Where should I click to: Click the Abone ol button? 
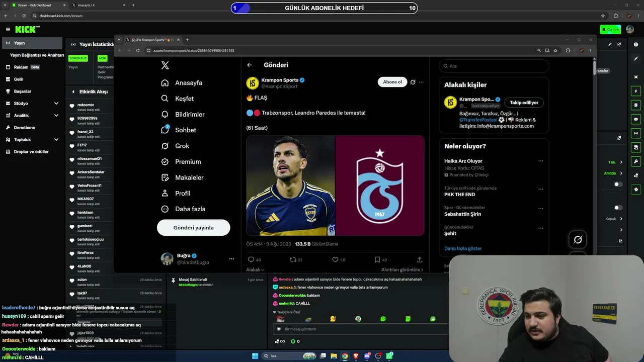pos(392,82)
